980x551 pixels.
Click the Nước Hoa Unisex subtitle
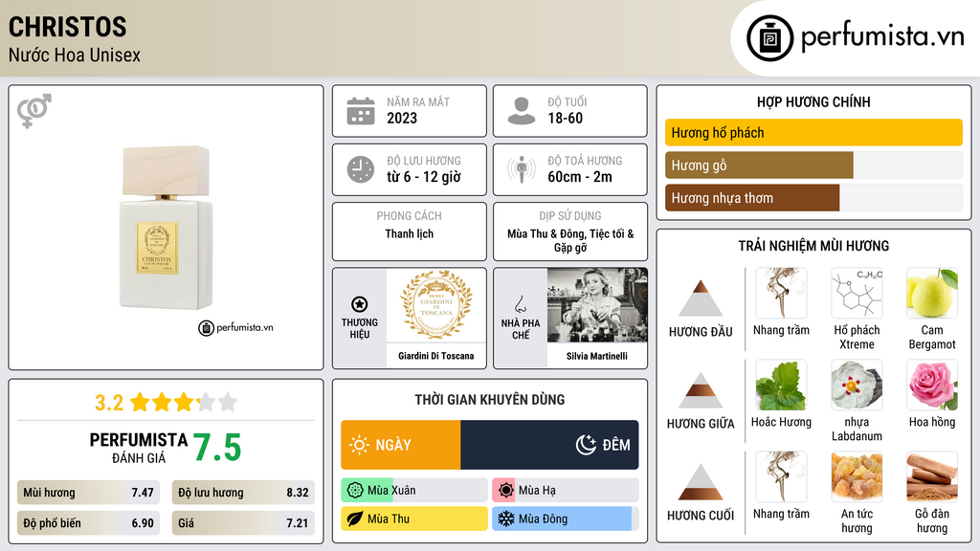75,55
